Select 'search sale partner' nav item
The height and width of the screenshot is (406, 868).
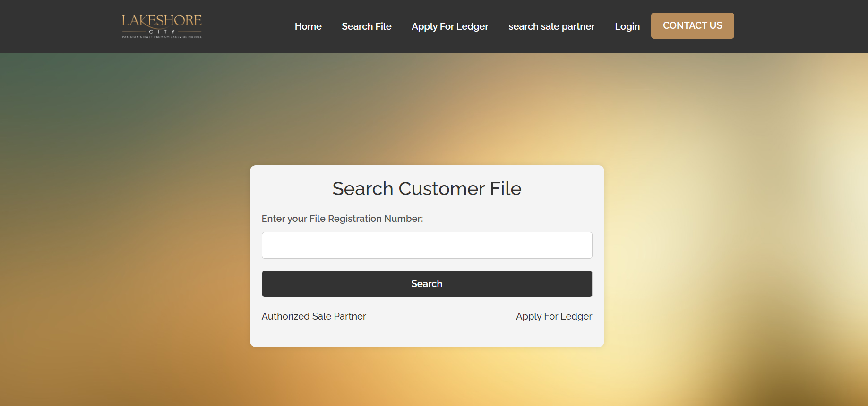[x=551, y=26]
